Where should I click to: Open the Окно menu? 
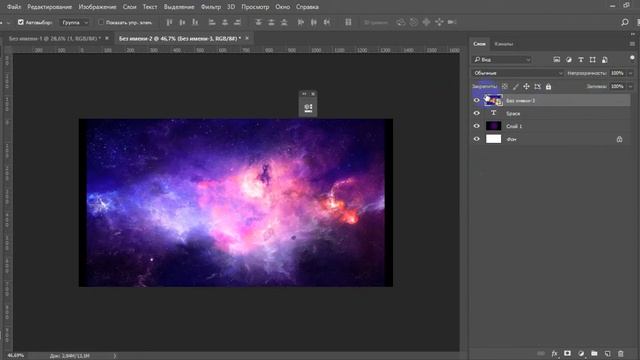click(282, 7)
